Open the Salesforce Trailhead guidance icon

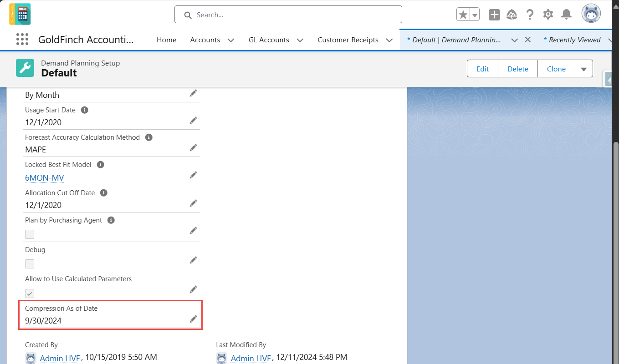coord(512,15)
